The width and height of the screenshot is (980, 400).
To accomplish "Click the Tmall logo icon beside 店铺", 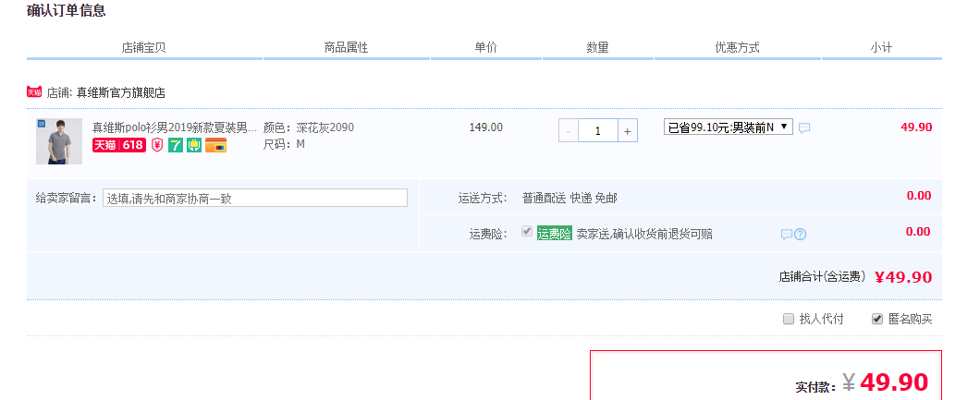I will click(34, 91).
